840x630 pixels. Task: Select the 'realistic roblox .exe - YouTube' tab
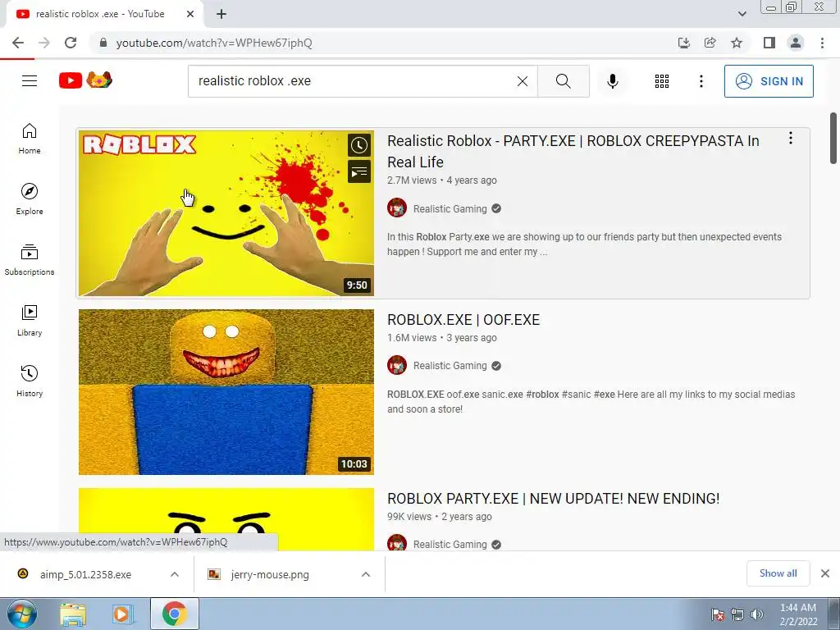point(100,14)
